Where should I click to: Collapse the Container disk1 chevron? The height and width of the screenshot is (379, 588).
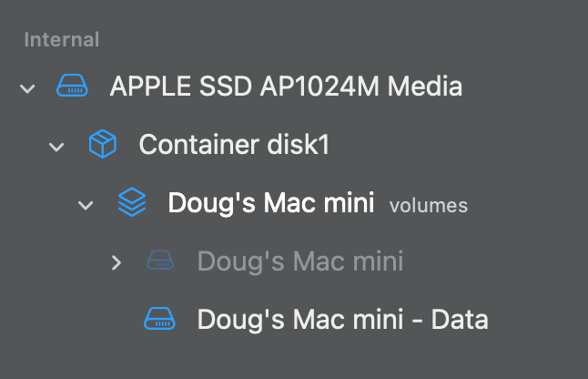tap(56, 146)
